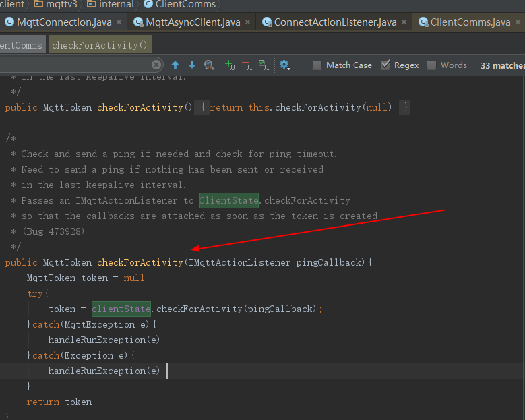Open the internal folder breadcrumb
Screen dimensions: 525x420
(111, 4)
